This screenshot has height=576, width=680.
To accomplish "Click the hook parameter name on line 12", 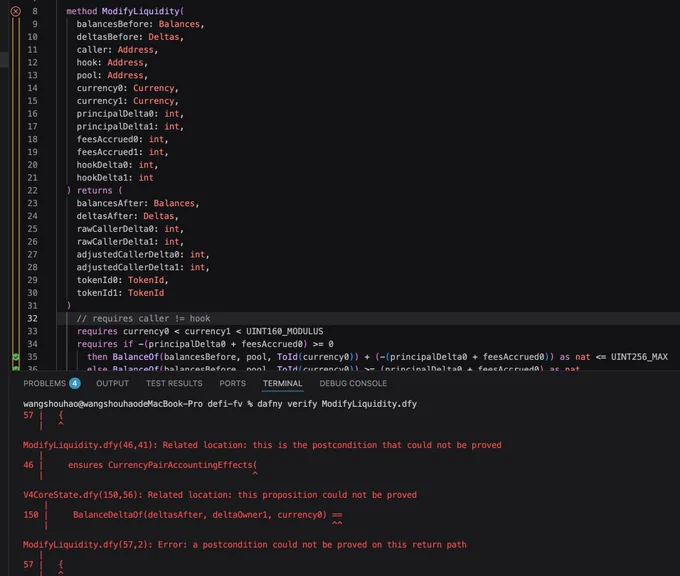I will point(87,62).
